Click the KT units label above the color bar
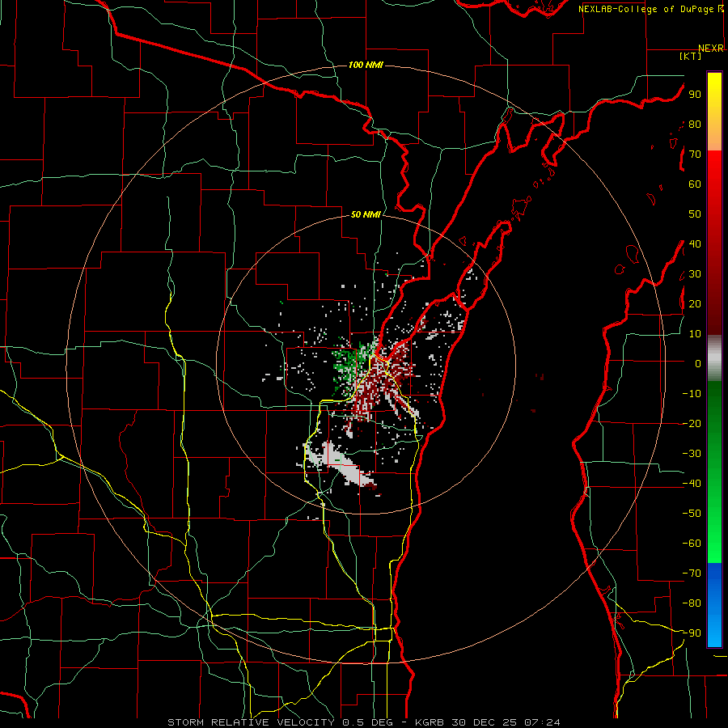Image resolution: width=728 pixels, height=728 pixels. [x=691, y=56]
